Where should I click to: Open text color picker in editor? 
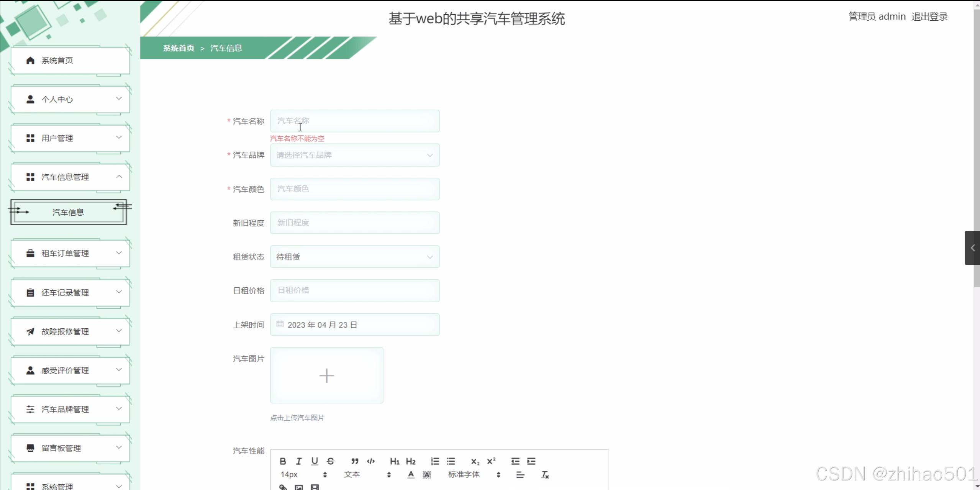[411, 475]
